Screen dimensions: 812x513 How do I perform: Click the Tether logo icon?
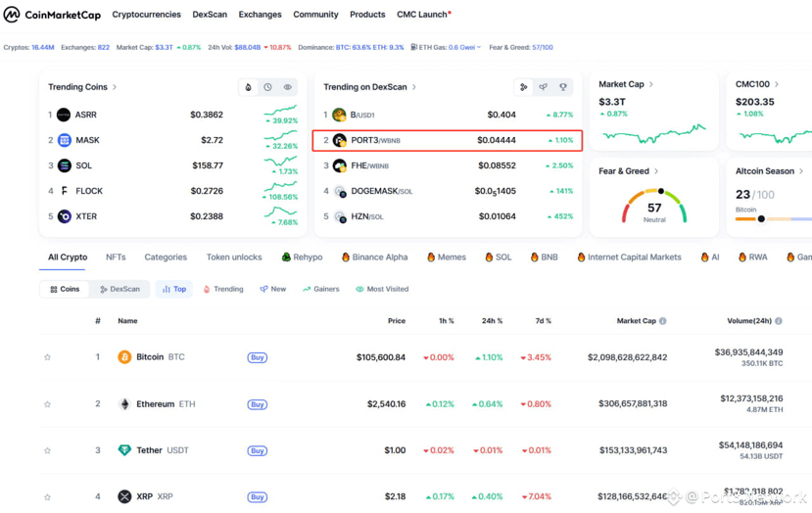point(124,450)
